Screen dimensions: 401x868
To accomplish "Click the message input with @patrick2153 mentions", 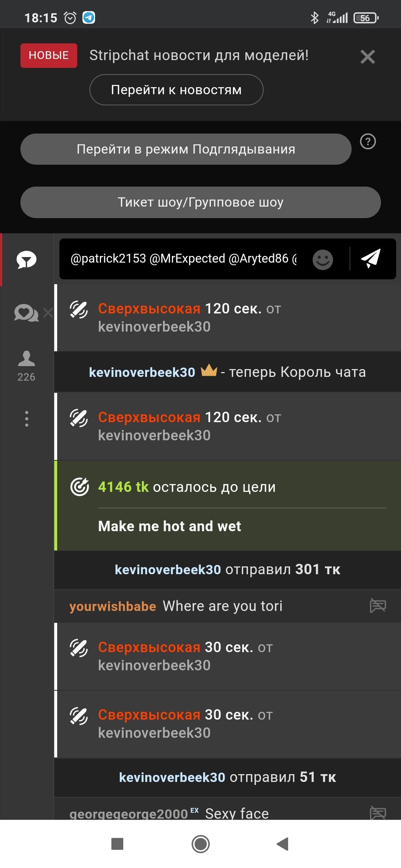I will [184, 259].
